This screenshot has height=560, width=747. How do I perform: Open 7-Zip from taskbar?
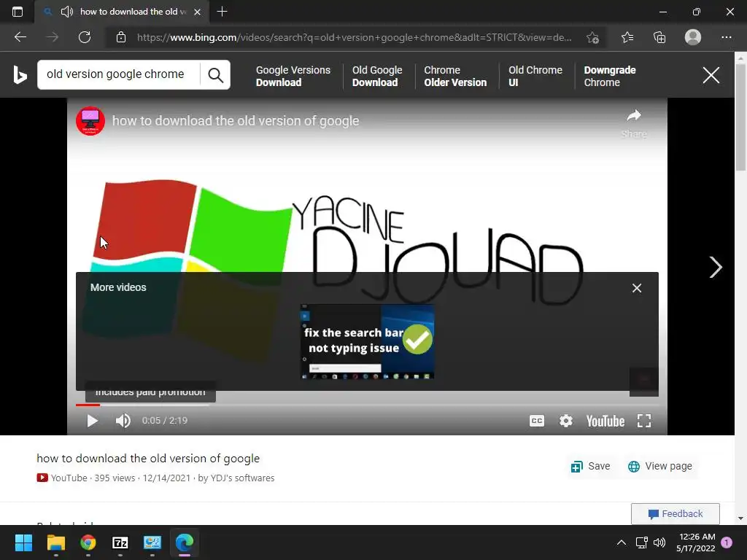point(120,542)
